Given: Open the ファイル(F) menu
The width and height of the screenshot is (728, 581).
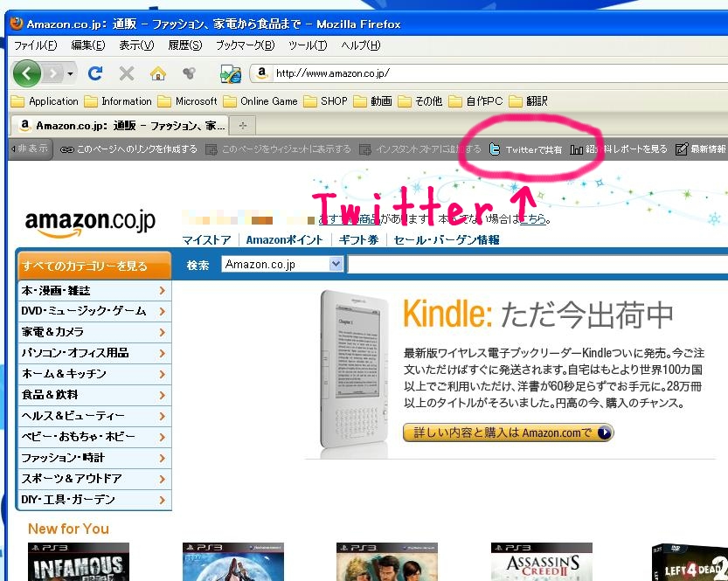Looking at the screenshot, I should [35, 45].
